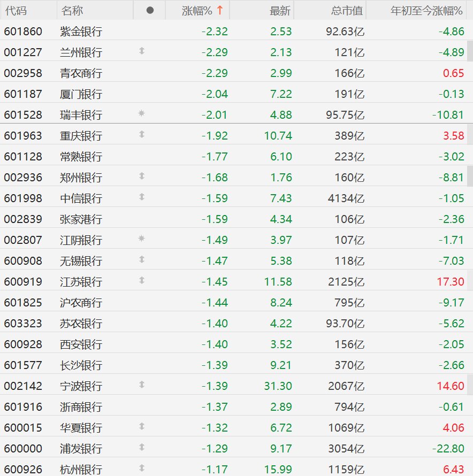Image resolution: width=473 pixels, height=476 pixels.
Task: Click the 17.30 value for 江苏银行
Action: tap(451, 282)
